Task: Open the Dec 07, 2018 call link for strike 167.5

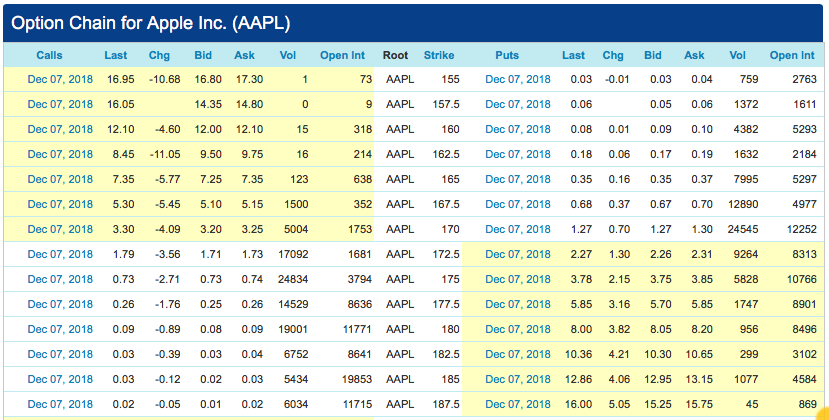Action: (60, 204)
